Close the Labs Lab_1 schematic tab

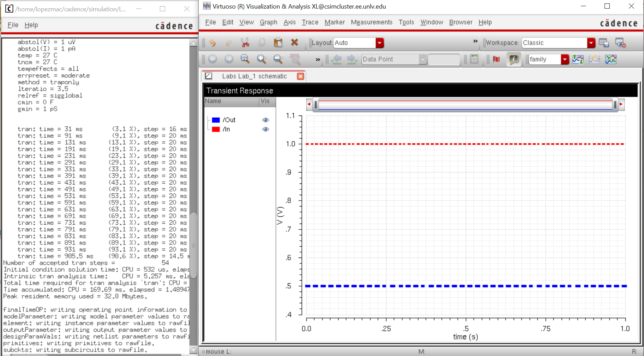[x=301, y=76]
